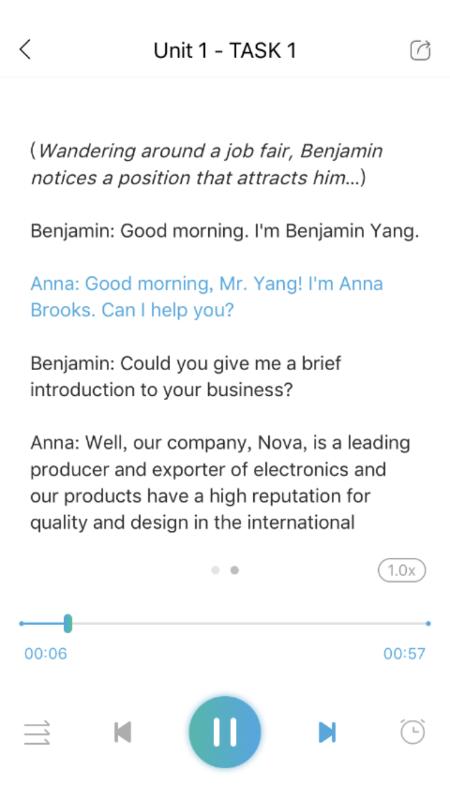The width and height of the screenshot is (450, 800).
Task: Tap the share icon in the header
Action: (420, 51)
